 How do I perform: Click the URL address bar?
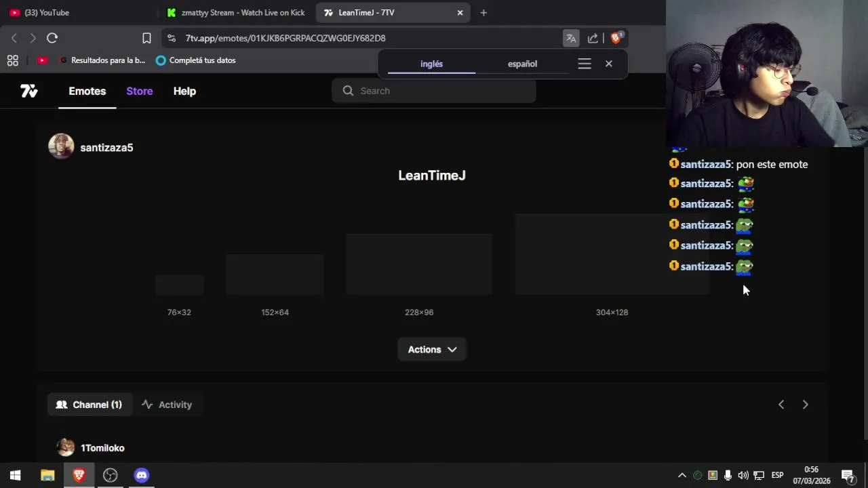click(366, 38)
